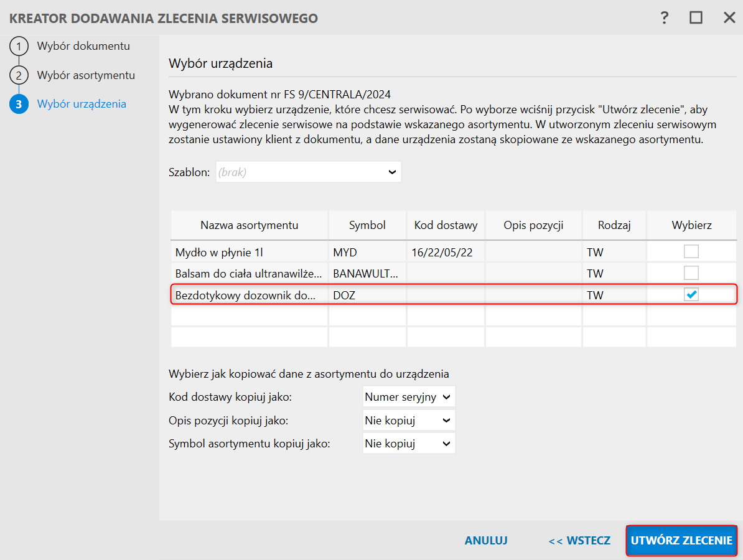Image resolution: width=743 pixels, height=560 pixels.
Task: Expand Symbol asortymentu kopiuj jako dropdown
Action: pyautogui.click(x=409, y=444)
